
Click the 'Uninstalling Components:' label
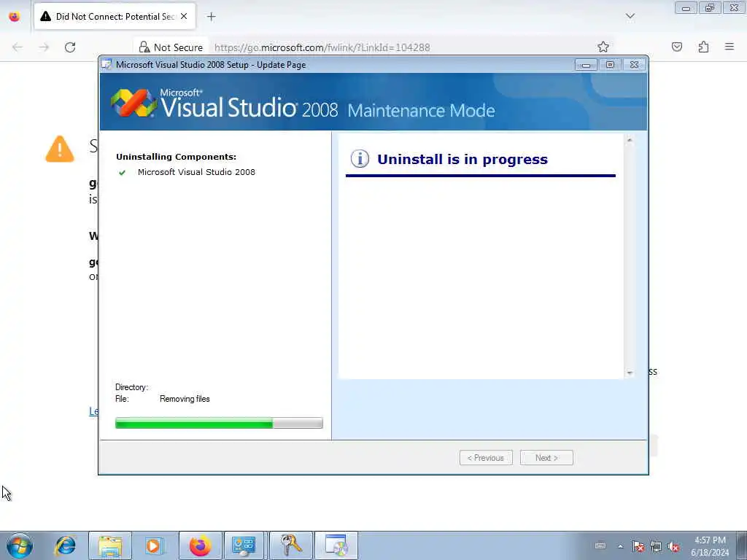point(177,157)
